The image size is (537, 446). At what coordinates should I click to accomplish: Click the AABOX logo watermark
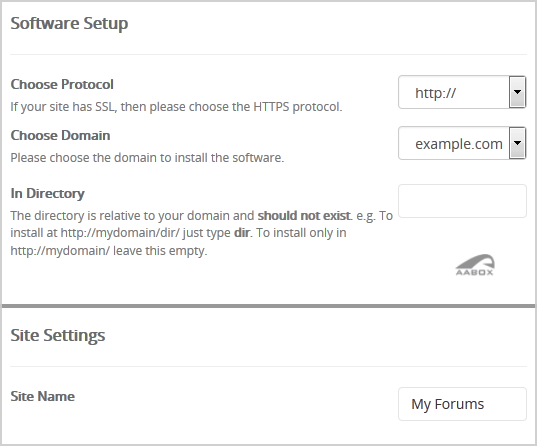pyautogui.click(x=475, y=265)
